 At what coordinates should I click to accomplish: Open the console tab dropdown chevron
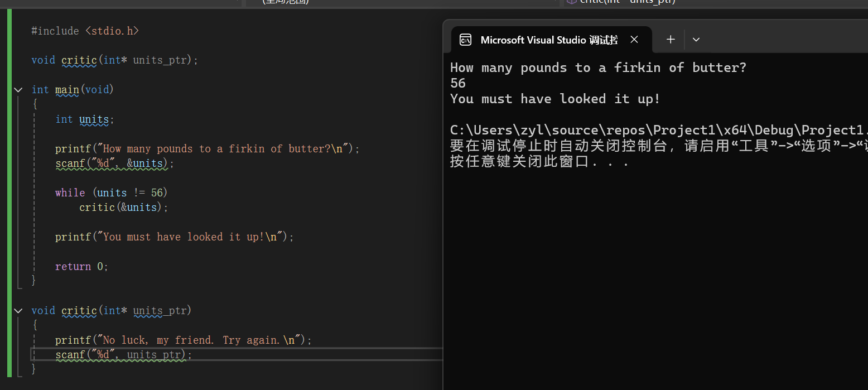[x=696, y=40]
